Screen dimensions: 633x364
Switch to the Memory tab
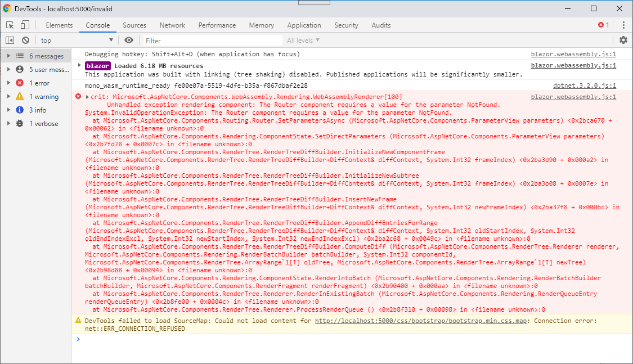(262, 25)
